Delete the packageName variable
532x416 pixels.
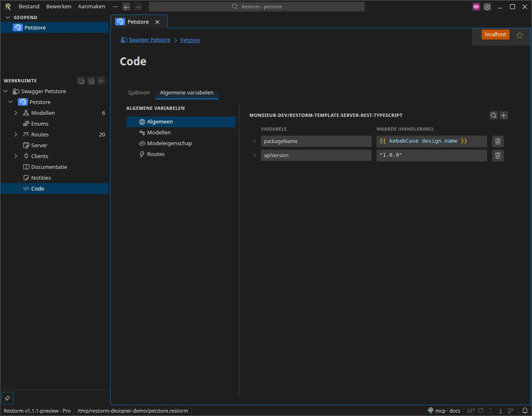(x=498, y=141)
